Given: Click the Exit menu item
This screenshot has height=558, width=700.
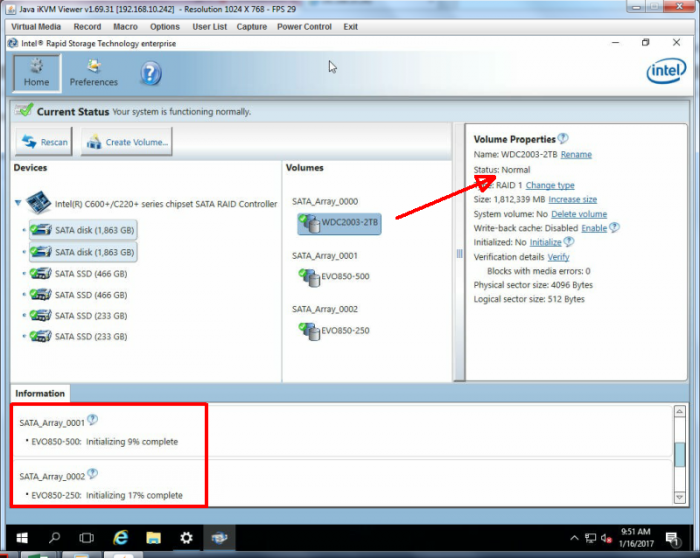Looking at the screenshot, I should [x=350, y=27].
